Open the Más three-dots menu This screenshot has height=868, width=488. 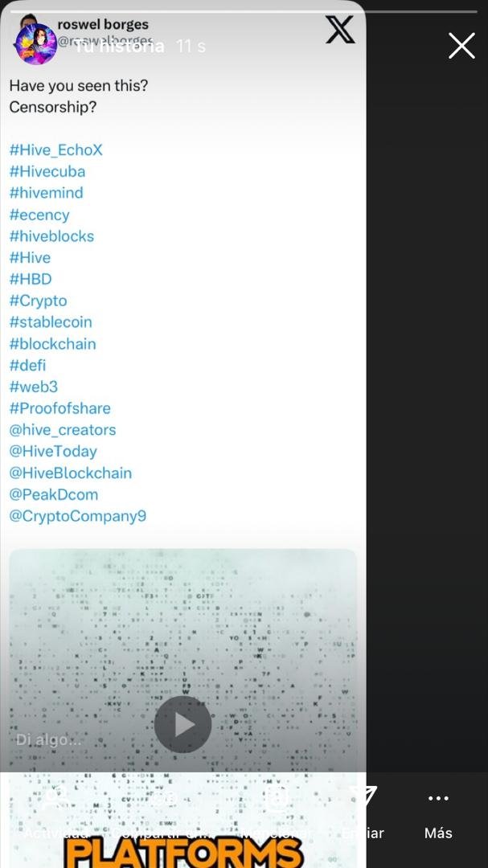point(438,798)
